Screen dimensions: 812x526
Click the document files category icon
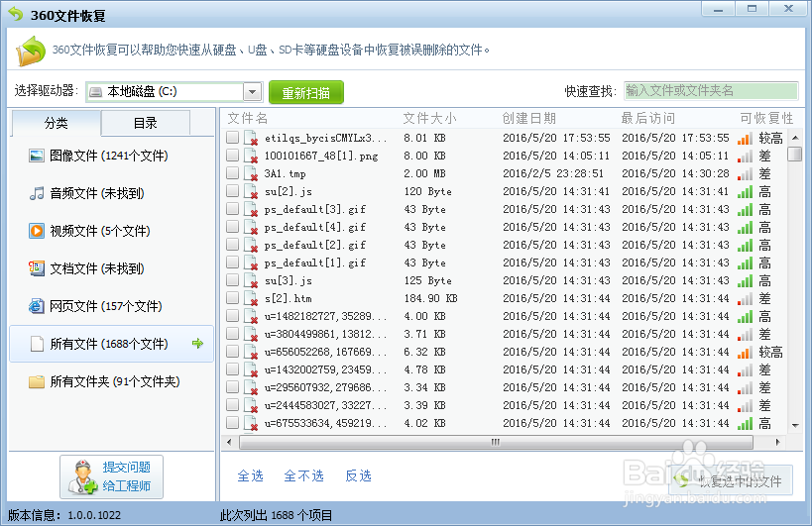pos(37,268)
